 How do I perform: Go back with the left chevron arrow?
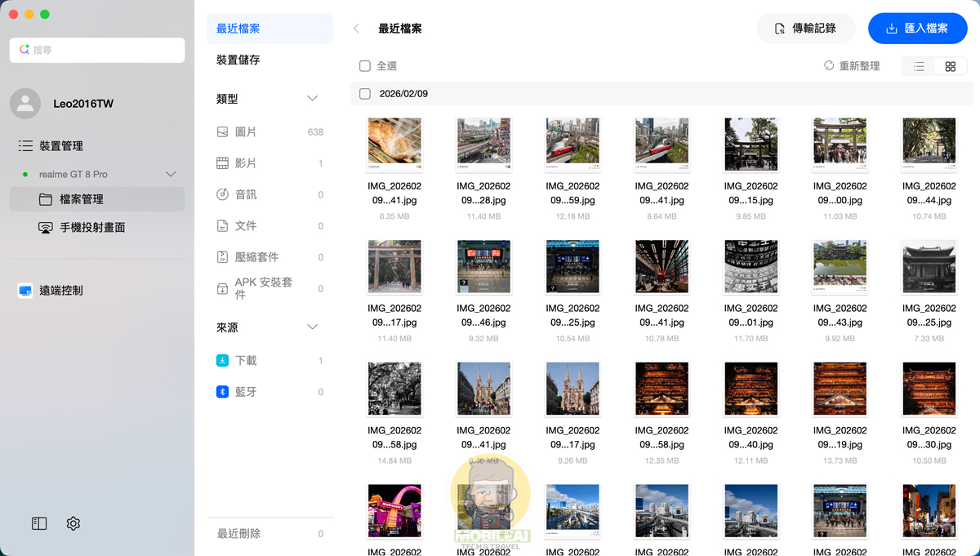click(x=356, y=29)
